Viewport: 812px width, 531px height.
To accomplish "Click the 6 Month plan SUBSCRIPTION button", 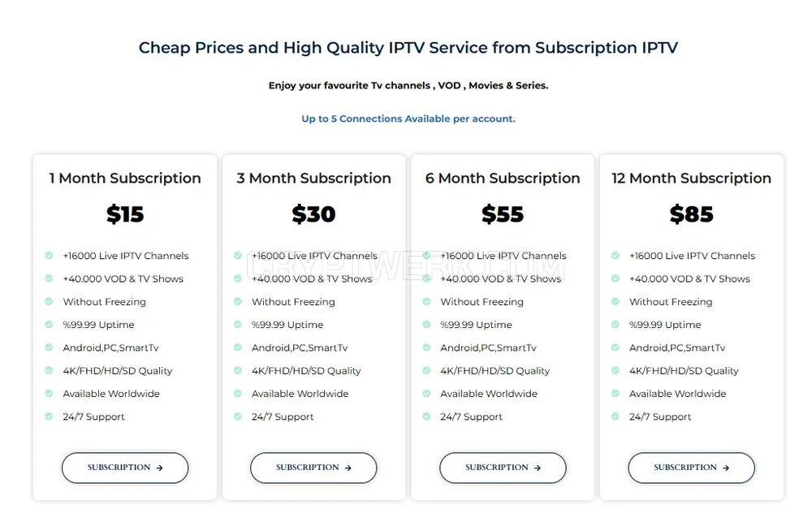I will coord(503,468).
